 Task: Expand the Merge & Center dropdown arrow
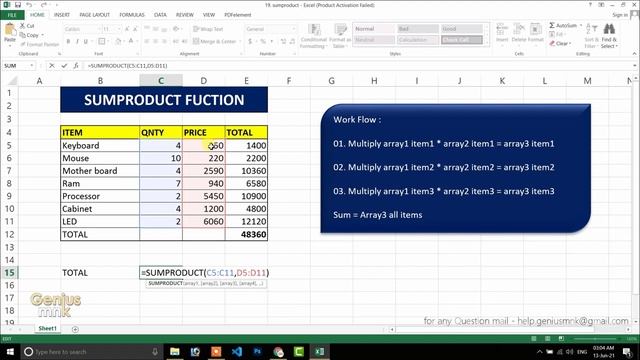click(239, 41)
